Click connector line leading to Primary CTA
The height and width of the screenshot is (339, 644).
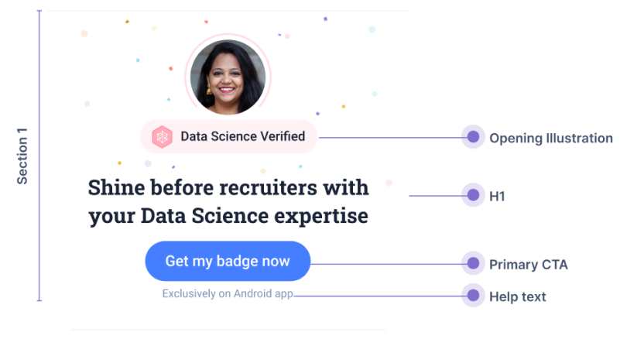pyautogui.click(x=386, y=264)
